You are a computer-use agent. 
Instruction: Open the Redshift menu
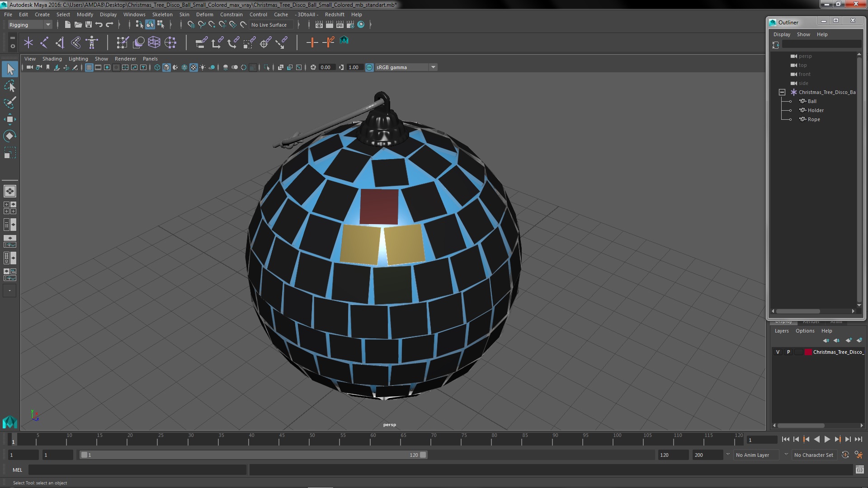click(335, 14)
